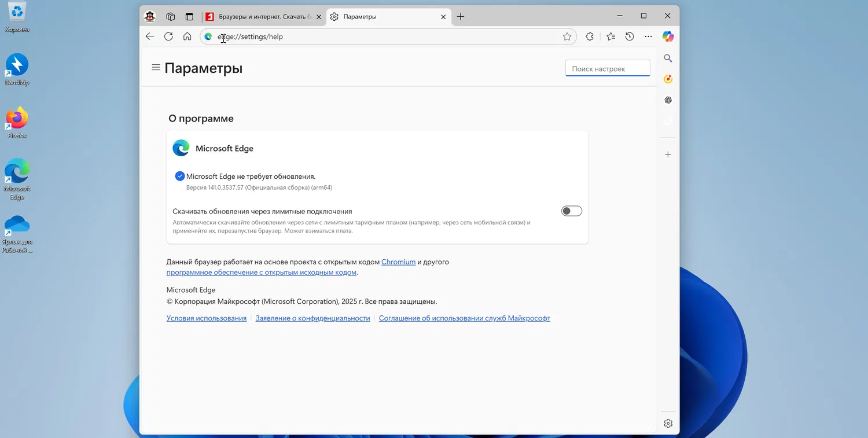The image size is (868, 438).
Task: Enable downloading updates over metered connections
Action: 572,211
